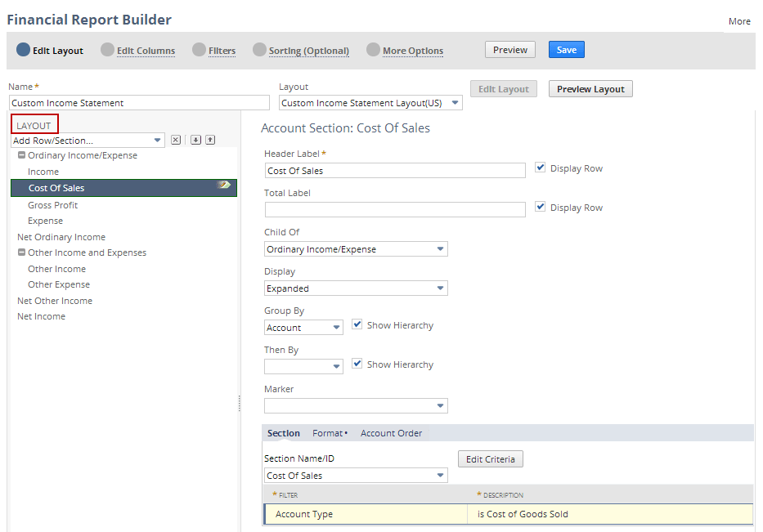Click the Edit Columns step circle
Image resolution: width=763 pixels, height=532 pixels.
(x=107, y=50)
